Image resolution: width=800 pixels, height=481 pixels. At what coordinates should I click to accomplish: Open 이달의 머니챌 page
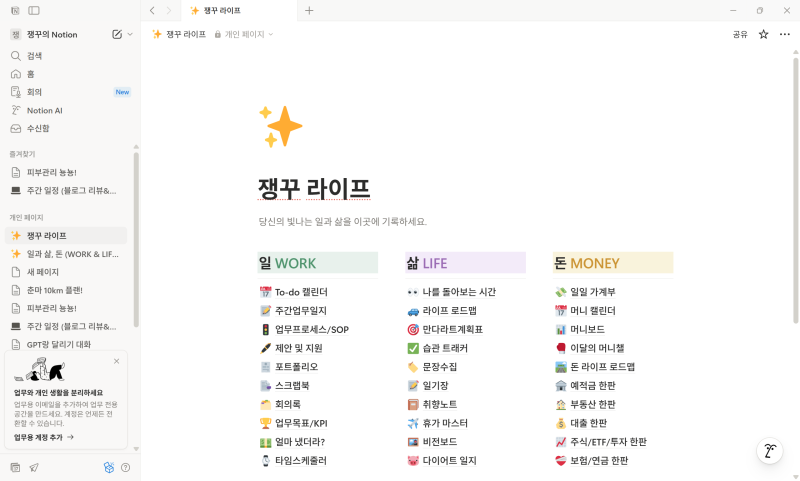pos(590,348)
